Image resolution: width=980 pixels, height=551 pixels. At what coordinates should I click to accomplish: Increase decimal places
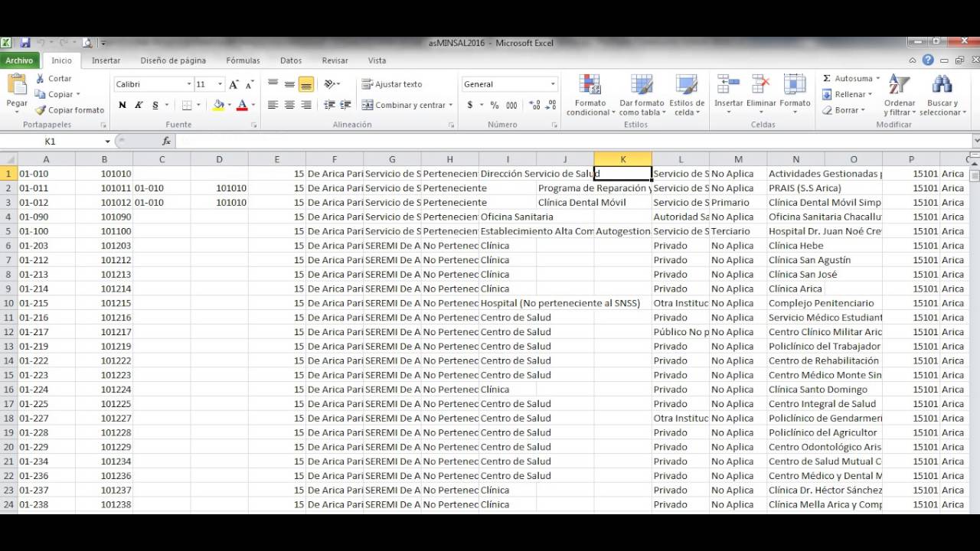point(534,105)
